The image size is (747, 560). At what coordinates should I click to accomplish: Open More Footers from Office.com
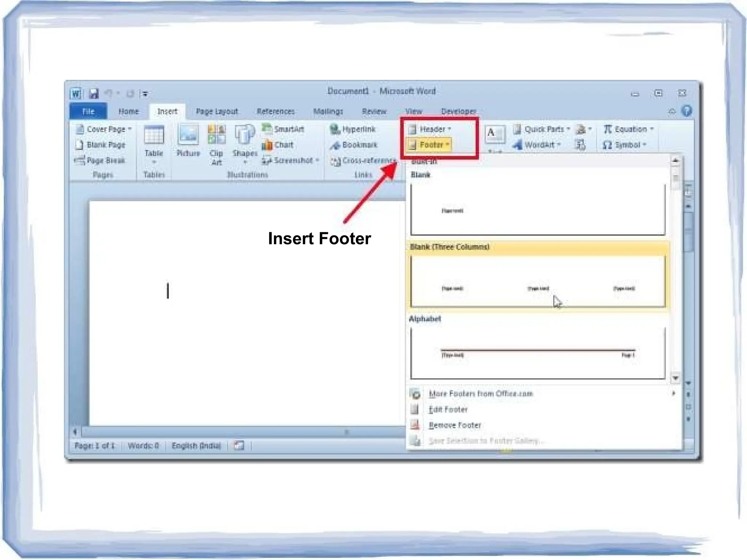[x=480, y=394]
